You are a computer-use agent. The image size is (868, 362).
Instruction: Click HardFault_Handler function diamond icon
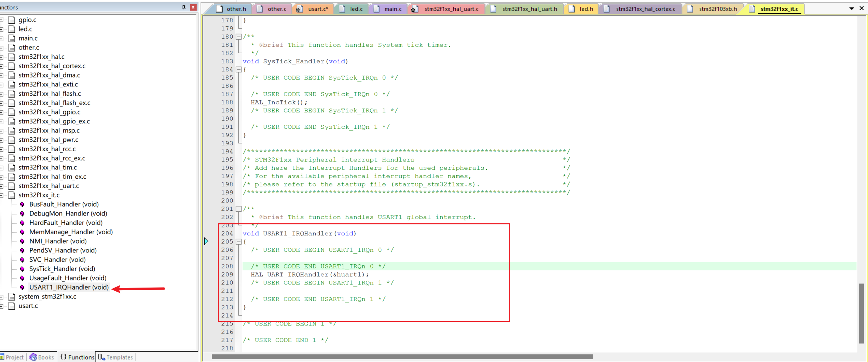point(22,223)
